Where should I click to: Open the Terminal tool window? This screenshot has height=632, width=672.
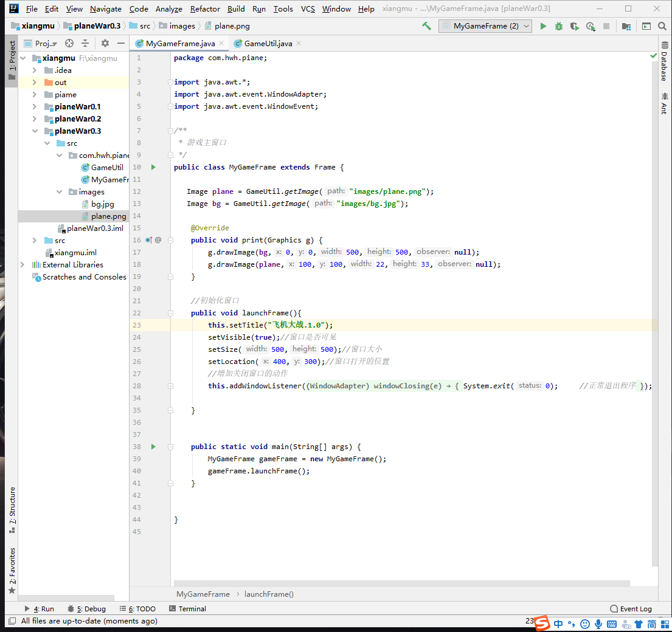tap(188, 608)
